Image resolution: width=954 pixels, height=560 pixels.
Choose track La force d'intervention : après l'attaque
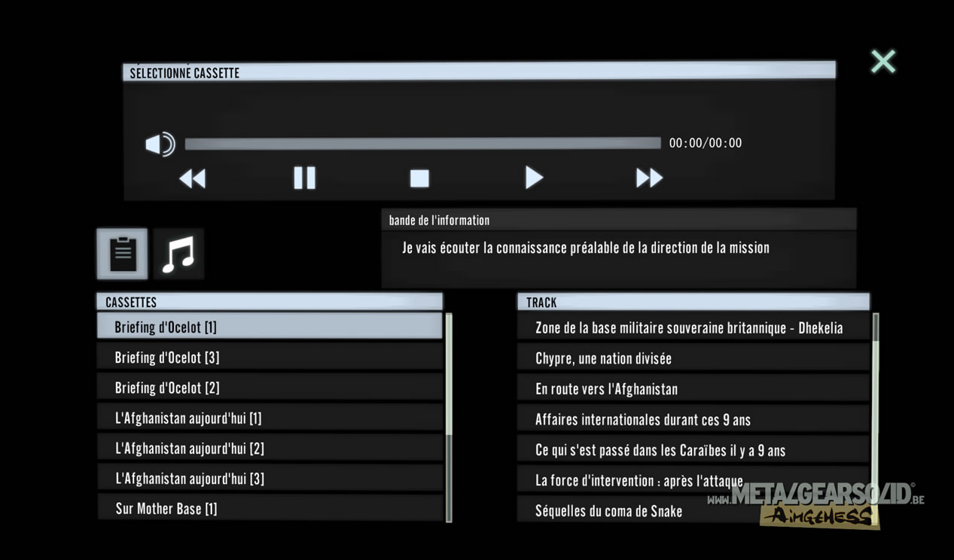(693, 480)
